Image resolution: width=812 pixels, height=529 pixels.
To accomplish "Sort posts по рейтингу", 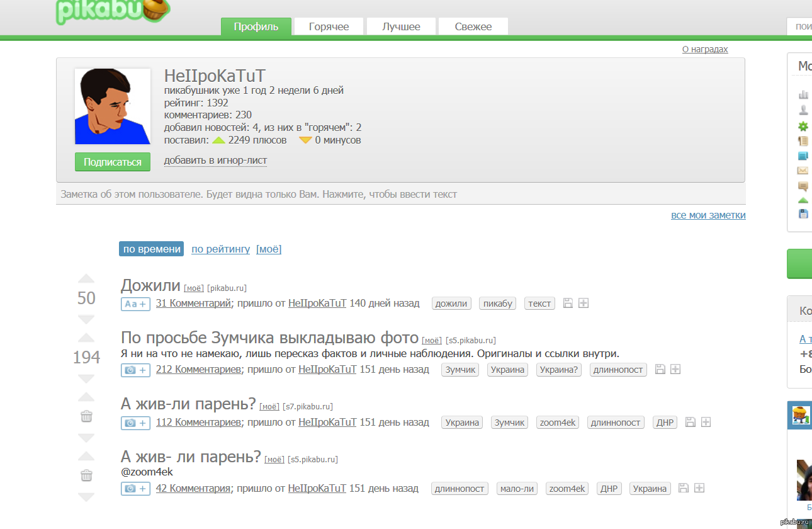I will tap(221, 249).
